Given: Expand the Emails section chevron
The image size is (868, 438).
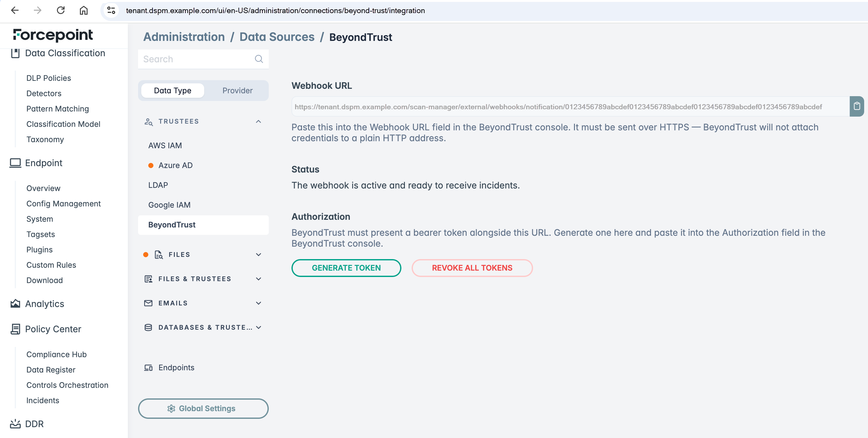Looking at the screenshot, I should pyautogui.click(x=259, y=303).
